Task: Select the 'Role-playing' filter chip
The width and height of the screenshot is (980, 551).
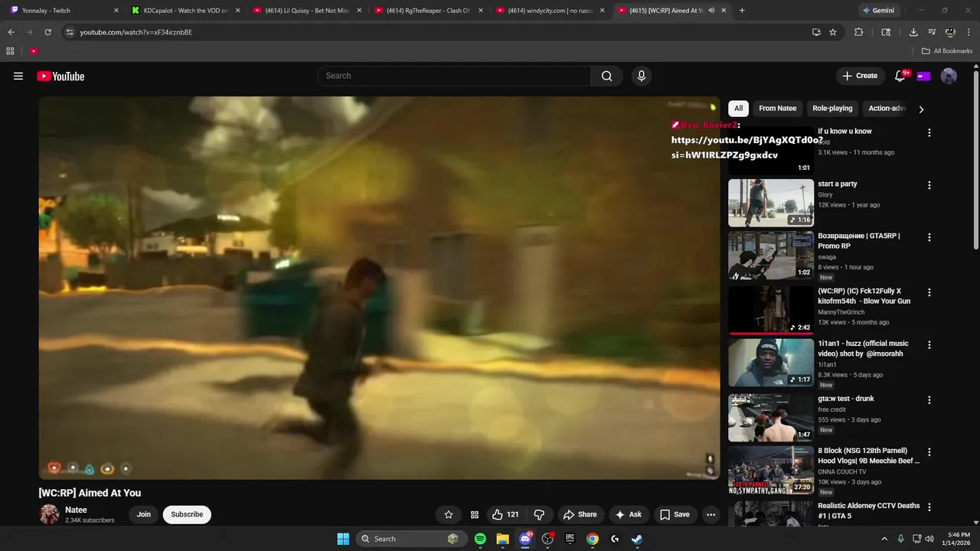Action: click(832, 109)
